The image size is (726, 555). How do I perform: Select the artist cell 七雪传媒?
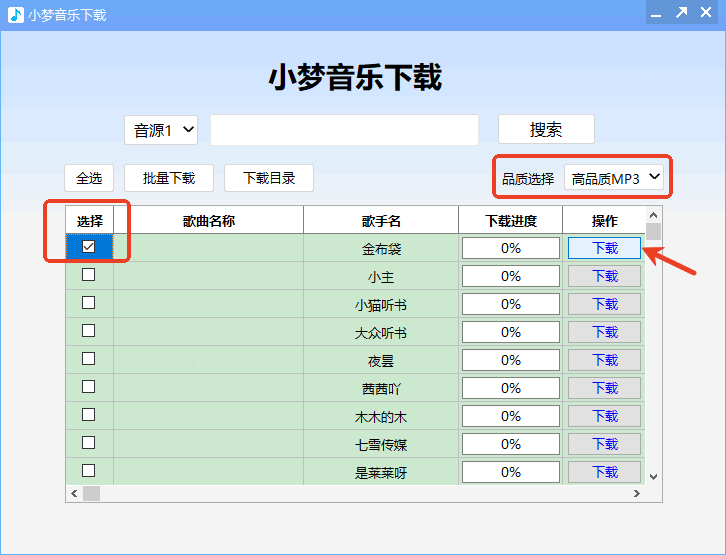(381, 444)
